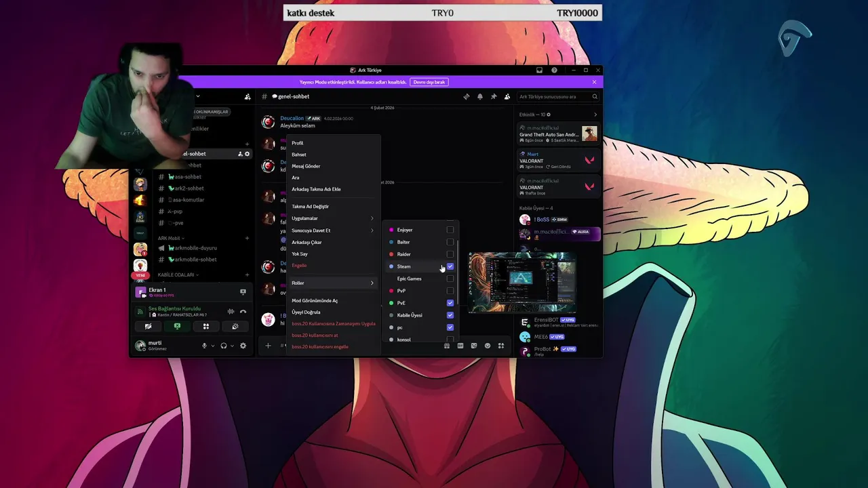This screenshot has height=488, width=868.
Task: Open the stream preview thumbnail
Action: [x=521, y=282]
